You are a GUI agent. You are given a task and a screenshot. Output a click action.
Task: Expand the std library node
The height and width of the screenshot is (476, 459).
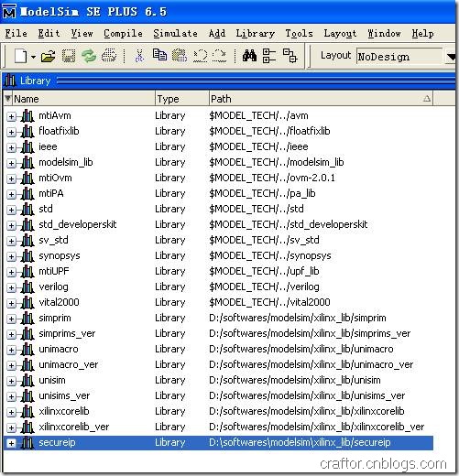(11, 210)
